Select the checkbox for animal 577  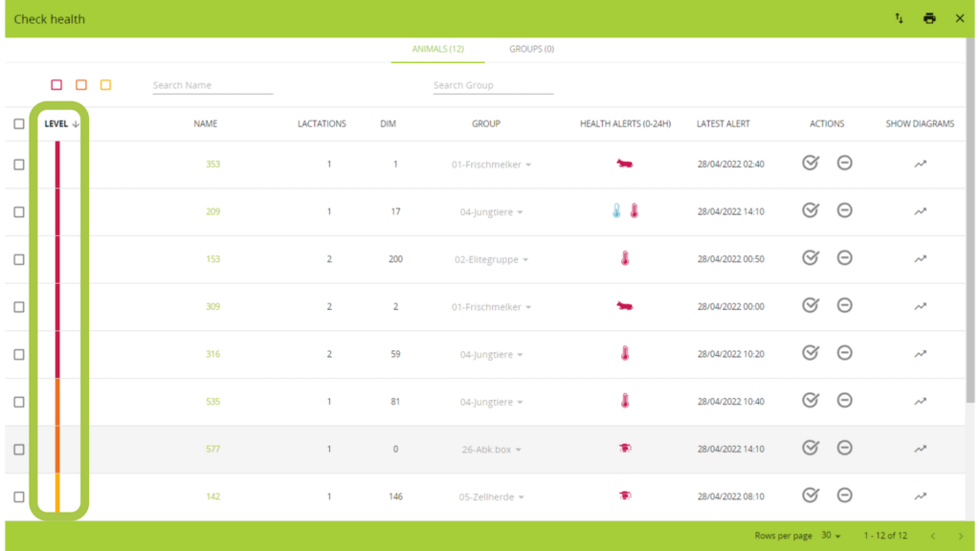tap(19, 450)
